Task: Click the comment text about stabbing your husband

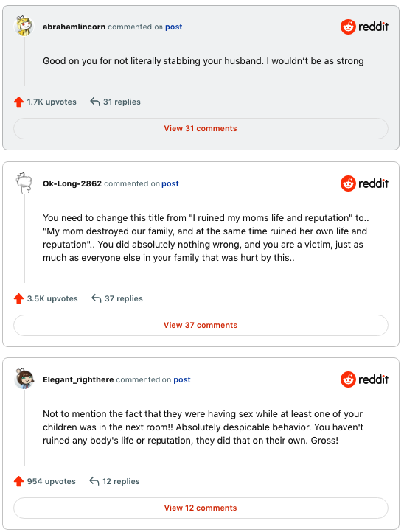Action: click(203, 61)
